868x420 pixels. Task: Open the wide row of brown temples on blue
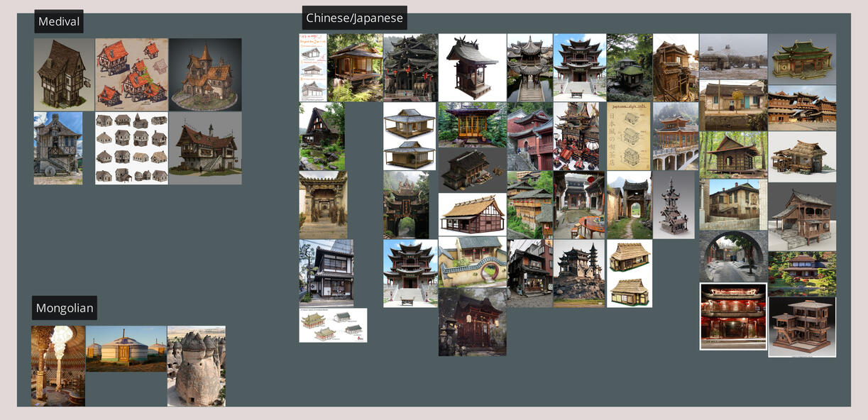pos(802,108)
